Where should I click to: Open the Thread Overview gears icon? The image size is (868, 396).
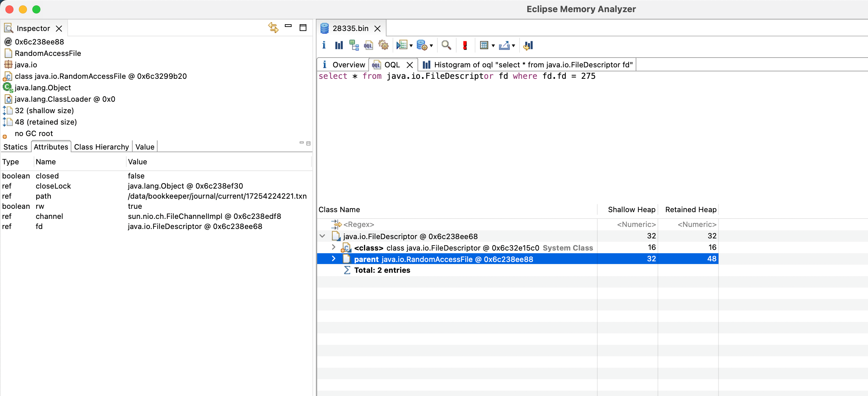tap(383, 45)
